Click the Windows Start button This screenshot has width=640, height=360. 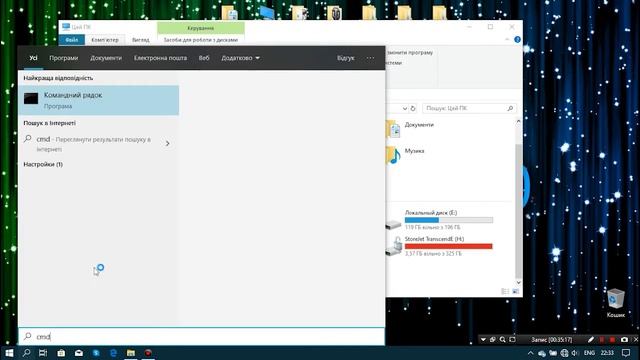click(9, 353)
